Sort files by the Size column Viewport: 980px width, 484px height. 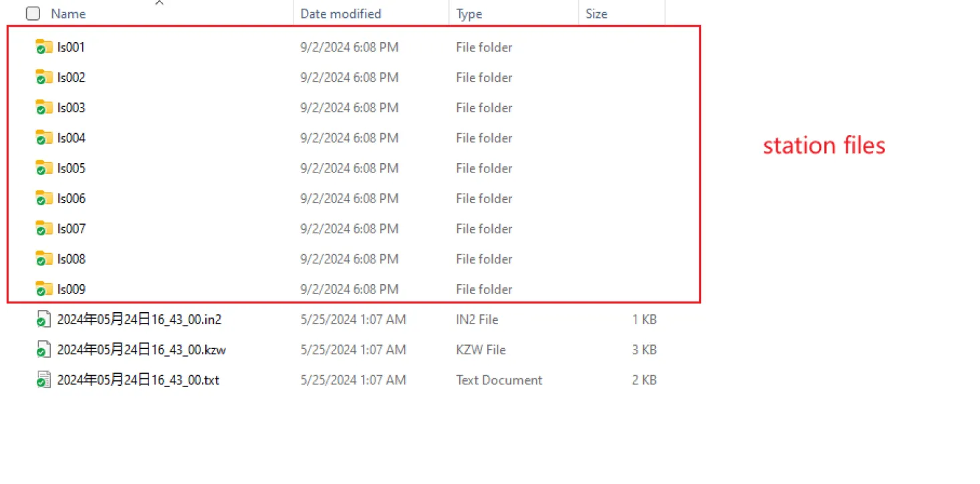[596, 13]
